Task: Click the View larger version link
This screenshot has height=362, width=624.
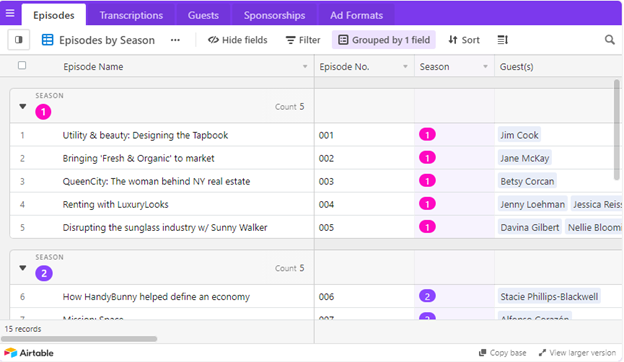Action: pyautogui.click(x=577, y=353)
